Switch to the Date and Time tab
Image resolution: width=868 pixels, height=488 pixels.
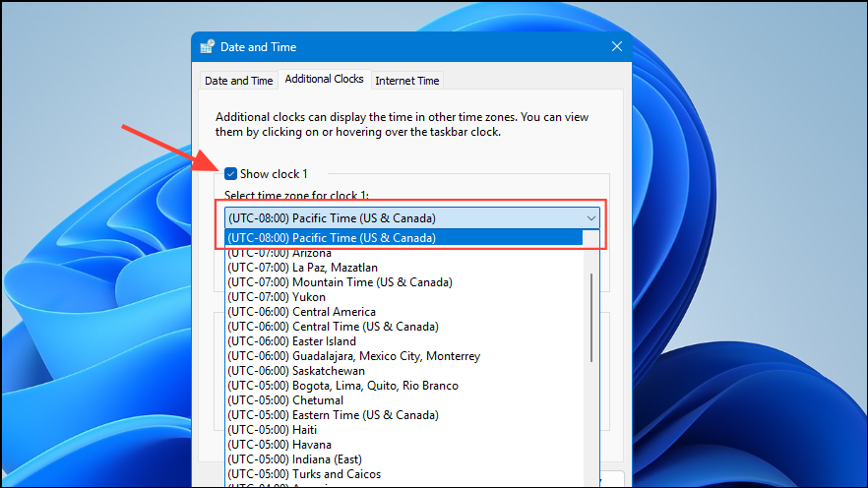238,81
